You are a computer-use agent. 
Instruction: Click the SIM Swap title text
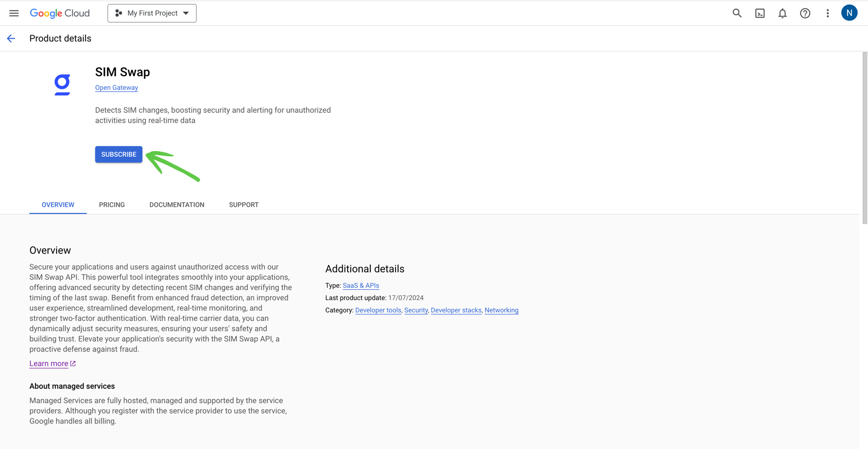123,72
